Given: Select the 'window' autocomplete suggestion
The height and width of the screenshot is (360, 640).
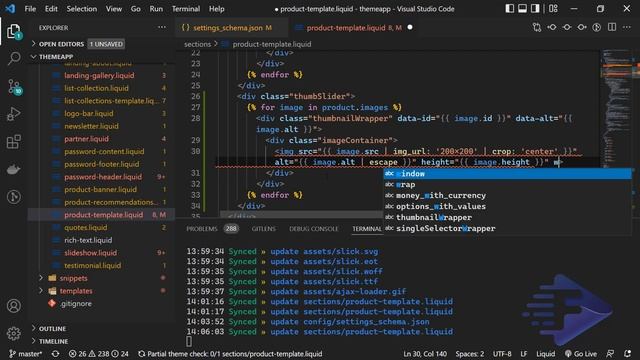Looking at the screenshot, I should pyautogui.click(x=507, y=173).
